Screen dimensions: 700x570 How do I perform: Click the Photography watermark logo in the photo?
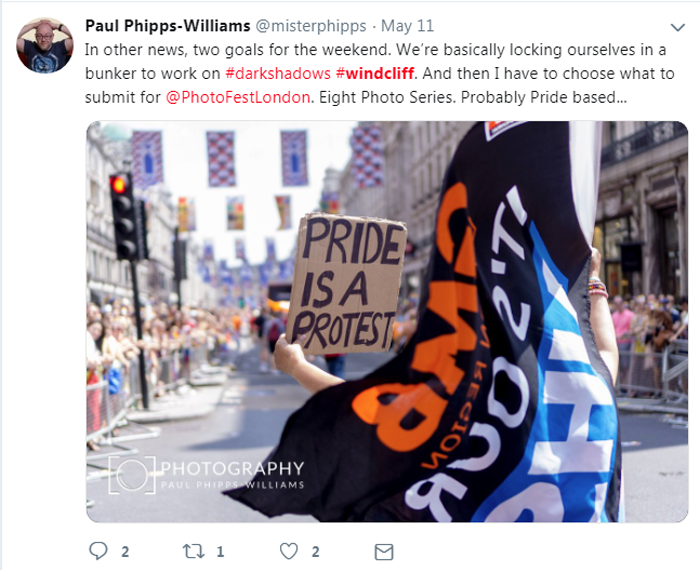pyautogui.click(x=206, y=475)
